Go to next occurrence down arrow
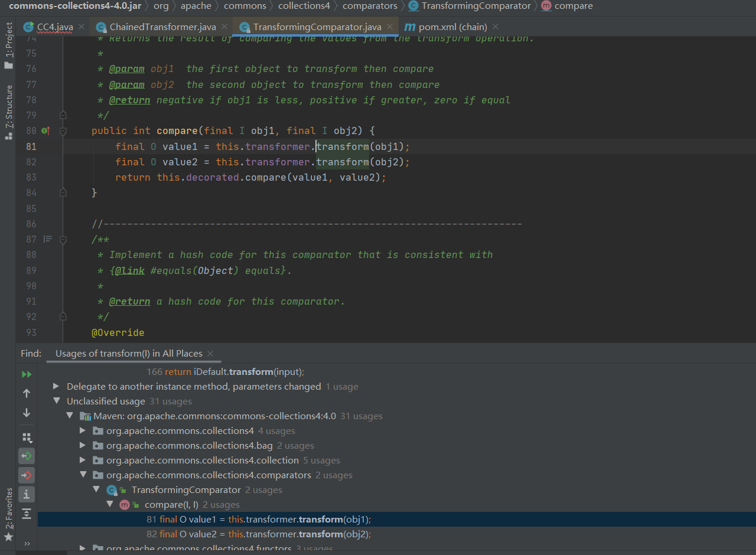756x555 pixels. click(x=27, y=413)
